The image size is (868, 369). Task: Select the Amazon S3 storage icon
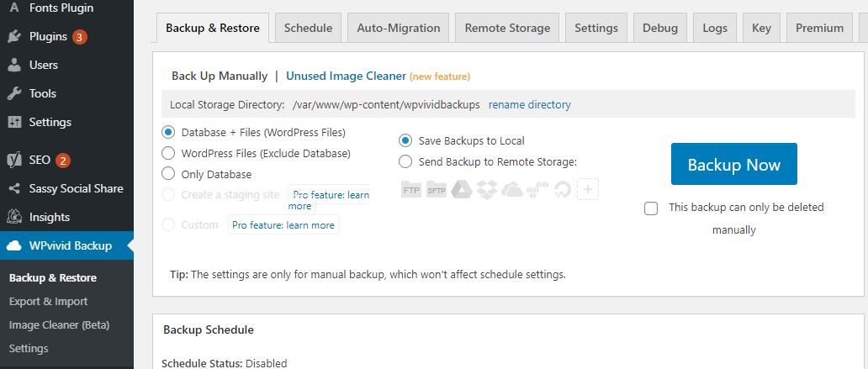click(537, 189)
